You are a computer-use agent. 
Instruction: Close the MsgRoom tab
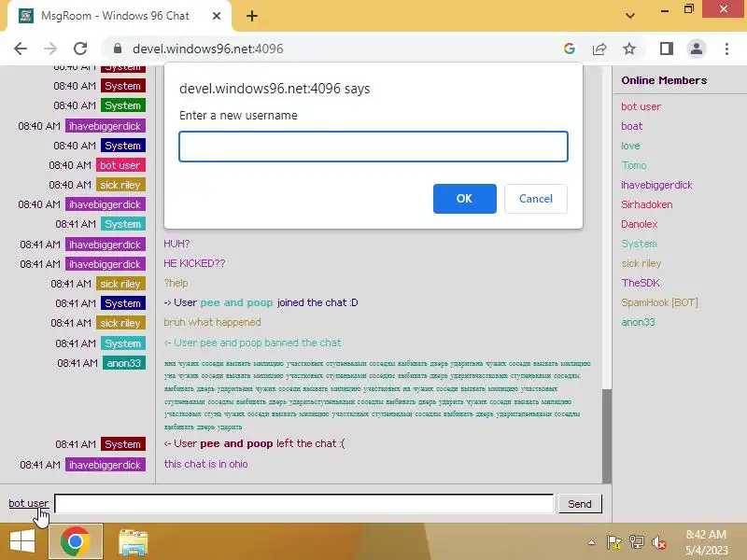(x=217, y=16)
